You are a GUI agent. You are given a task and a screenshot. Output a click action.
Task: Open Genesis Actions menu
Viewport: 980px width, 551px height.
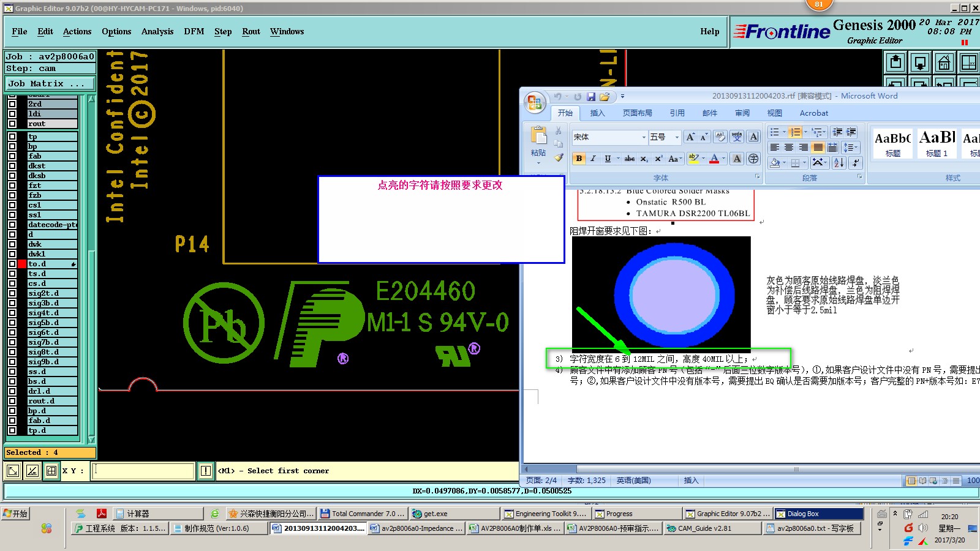(x=77, y=32)
